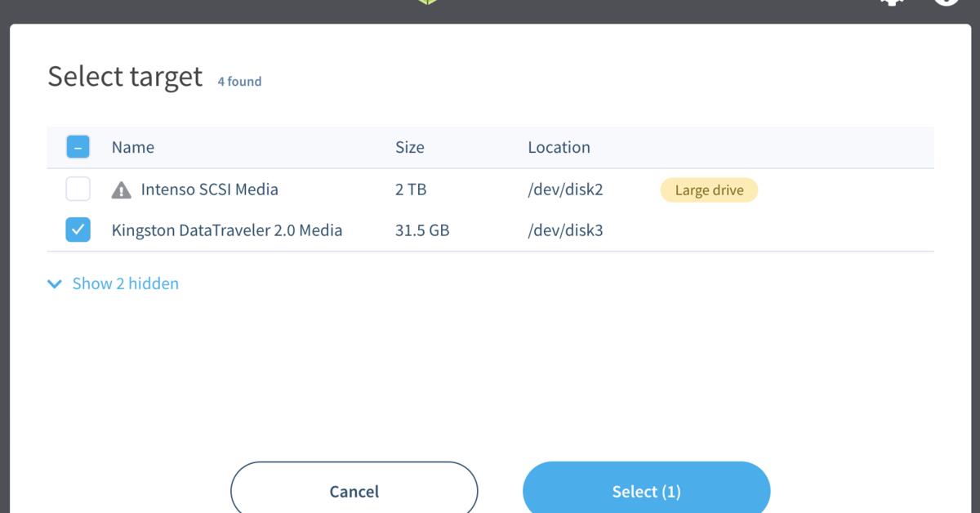The width and height of the screenshot is (980, 513).
Task: Click the help icon in the top bar
Action: [946, 2]
